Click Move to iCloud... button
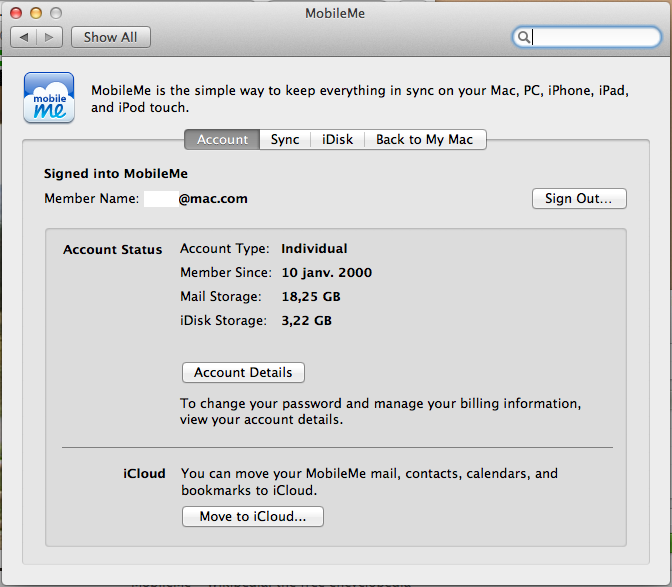The height and width of the screenshot is (587, 672). 253,516
